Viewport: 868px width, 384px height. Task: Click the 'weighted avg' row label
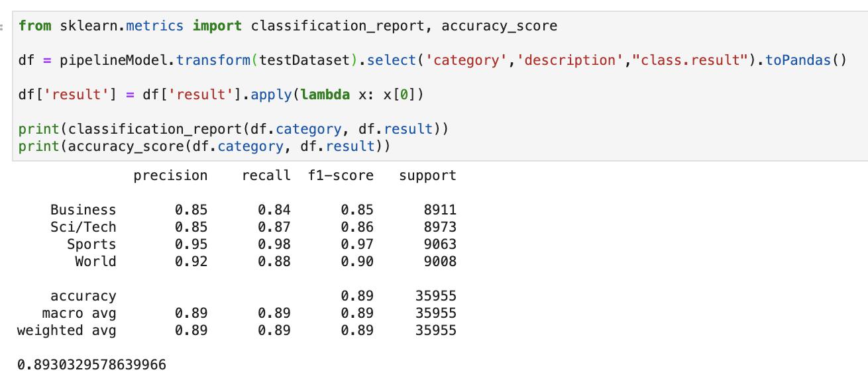(x=66, y=330)
